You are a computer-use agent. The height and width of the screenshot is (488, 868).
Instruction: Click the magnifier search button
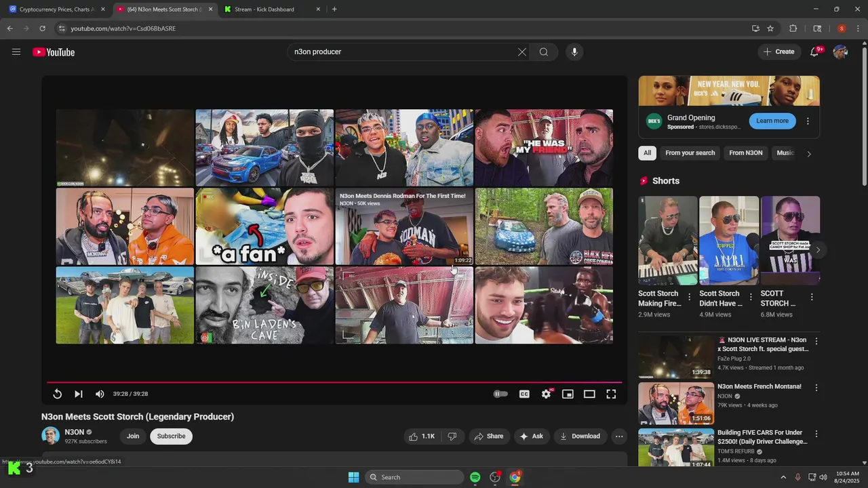click(544, 52)
